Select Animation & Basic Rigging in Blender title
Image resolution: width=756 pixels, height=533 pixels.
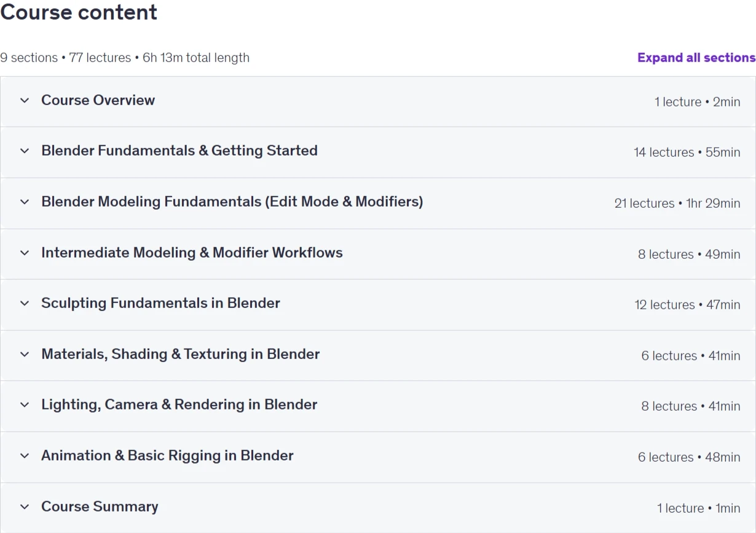pyautogui.click(x=167, y=456)
